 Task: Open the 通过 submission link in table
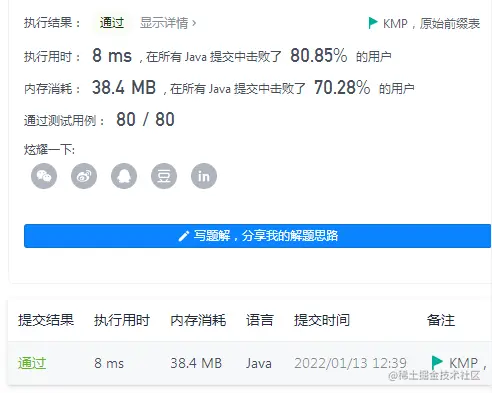point(32,363)
